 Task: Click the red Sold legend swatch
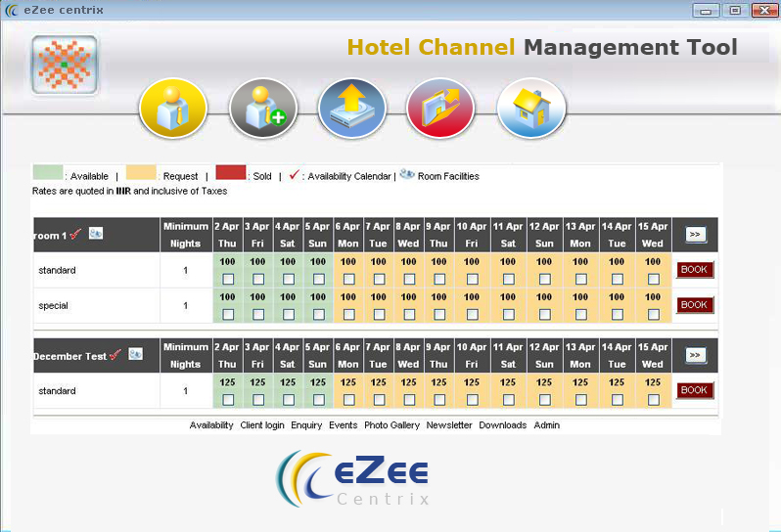point(231,172)
